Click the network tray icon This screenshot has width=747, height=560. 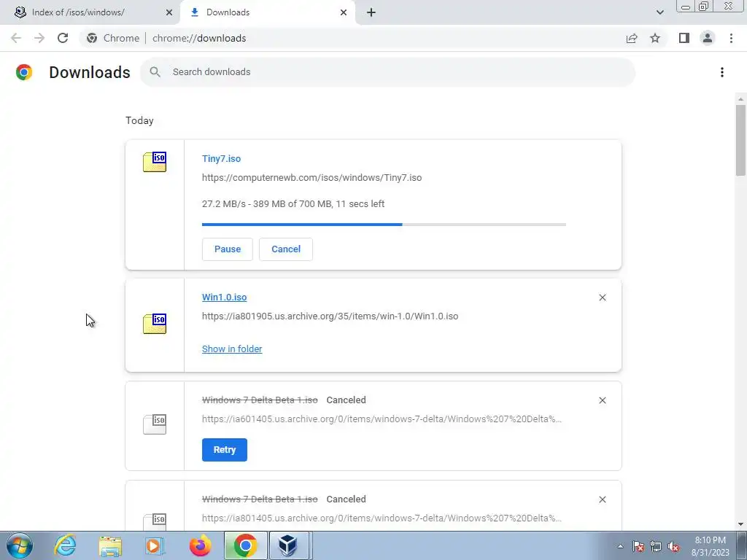click(656, 547)
